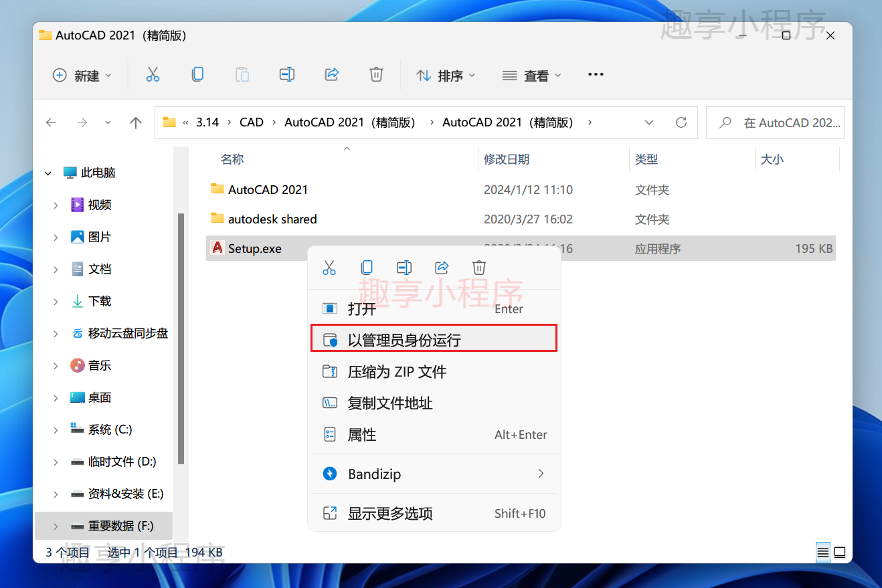Image resolution: width=882 pixels, height=588 pixels.
Task: Click the AutoCAD 2021 folder icon
Action: click(x=217, y=189)
